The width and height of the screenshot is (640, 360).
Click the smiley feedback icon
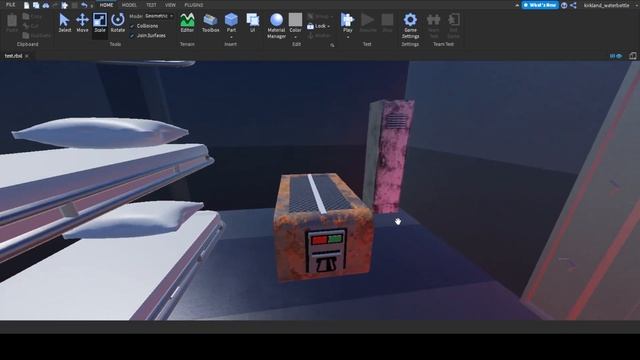564,5
